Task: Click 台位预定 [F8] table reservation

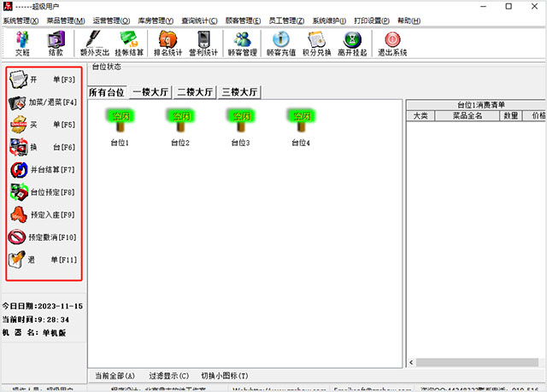Action: point(44,192)
